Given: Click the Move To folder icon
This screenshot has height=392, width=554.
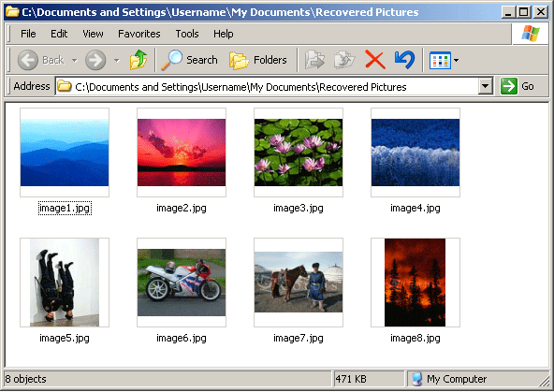Looking at the screenshot, I should click(314, 60).
